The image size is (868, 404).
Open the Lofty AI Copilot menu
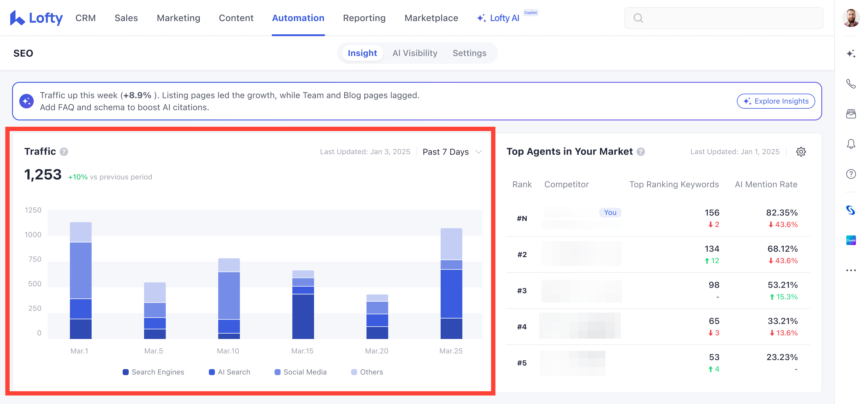tap(499, 18)
